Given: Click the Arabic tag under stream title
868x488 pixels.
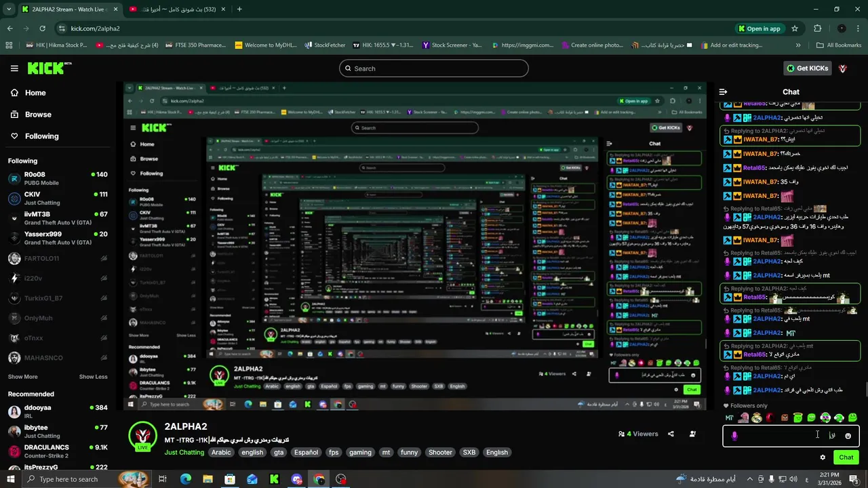Looking at the screenshot, I should pos(221,452).
